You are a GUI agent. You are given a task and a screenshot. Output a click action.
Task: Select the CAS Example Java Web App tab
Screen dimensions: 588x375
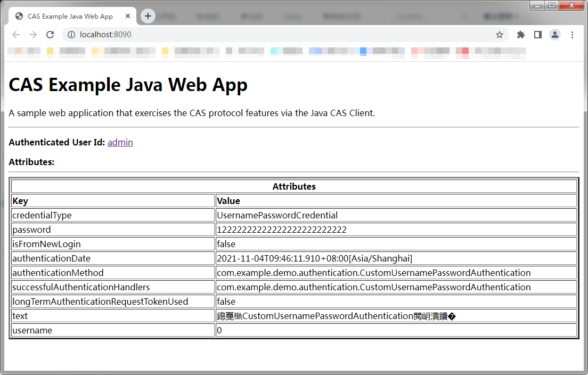coord(69,16)
